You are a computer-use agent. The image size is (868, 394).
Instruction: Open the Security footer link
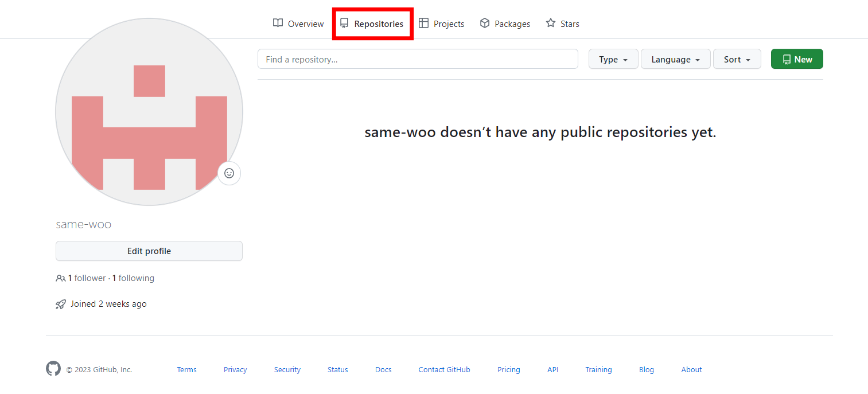coord(287,370)
